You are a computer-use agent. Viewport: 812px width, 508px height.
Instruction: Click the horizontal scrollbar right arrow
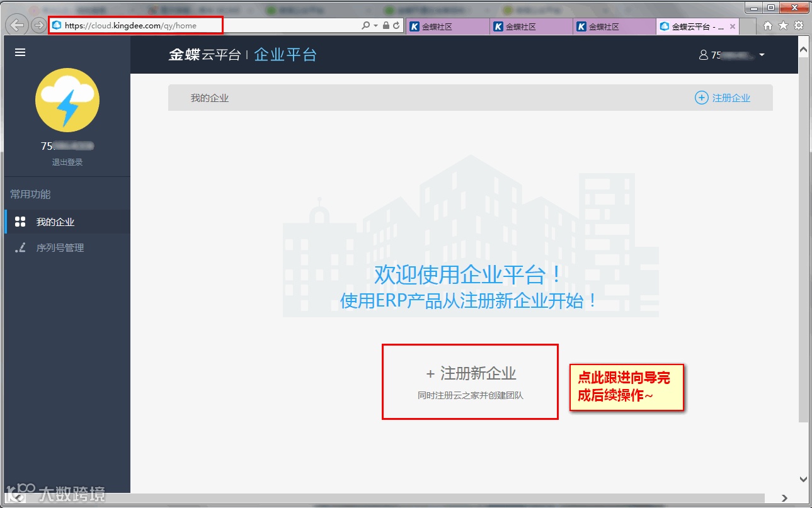pos(784,498)
